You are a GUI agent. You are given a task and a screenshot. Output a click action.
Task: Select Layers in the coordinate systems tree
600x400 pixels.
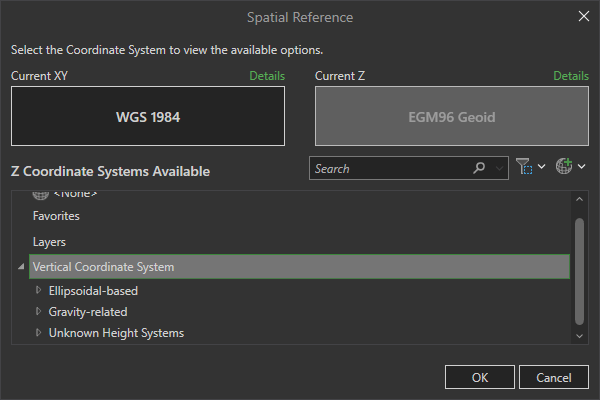[50, 242]
